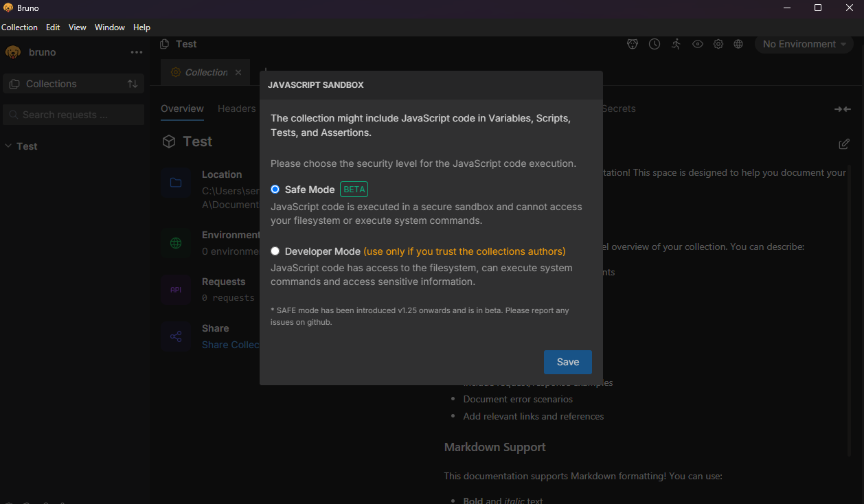Open the Collection menu
Screen dimensions: 864x504
pyautogui.click(x=19, y=27)
